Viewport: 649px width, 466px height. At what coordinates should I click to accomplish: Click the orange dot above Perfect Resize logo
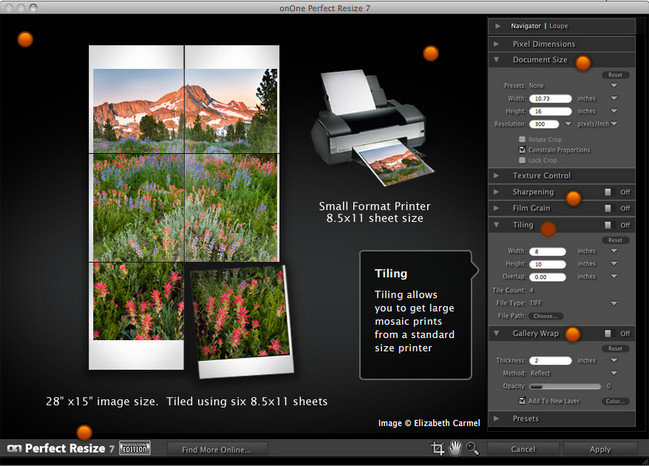[x=84, y=432]
